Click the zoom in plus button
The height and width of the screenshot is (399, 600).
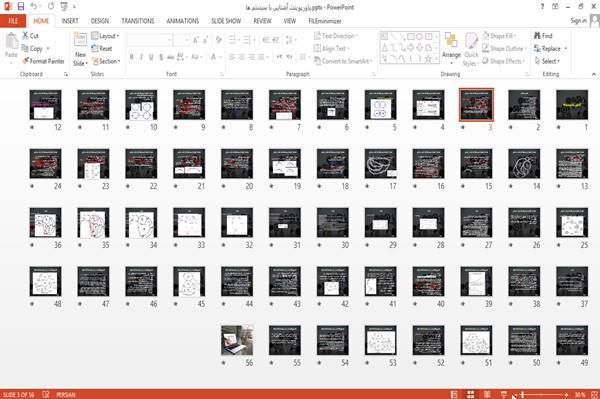point(566,394)
